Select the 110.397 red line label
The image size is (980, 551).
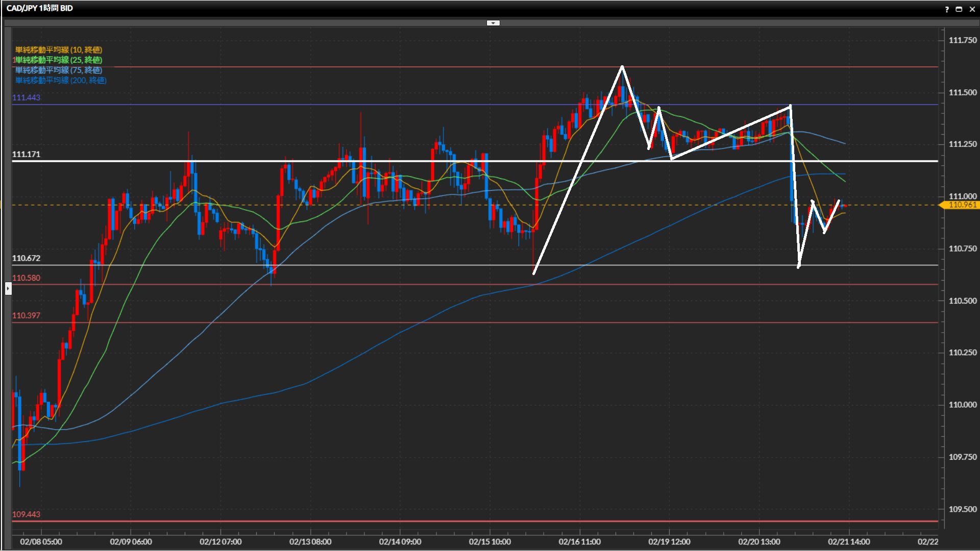coord(26,315)
